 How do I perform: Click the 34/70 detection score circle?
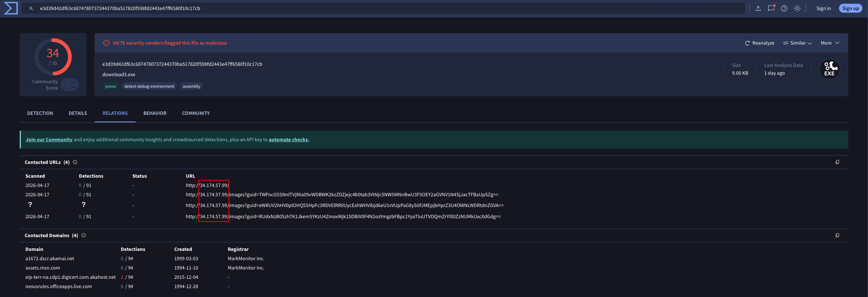click(53, 57)
